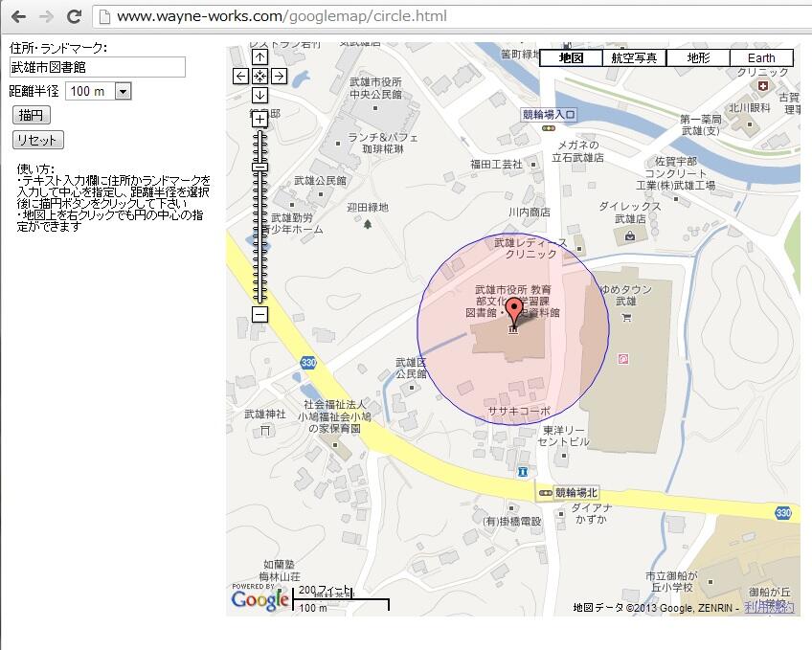Click the 福田工芸社 label
812x650 pixels.
tap(496, 164)
